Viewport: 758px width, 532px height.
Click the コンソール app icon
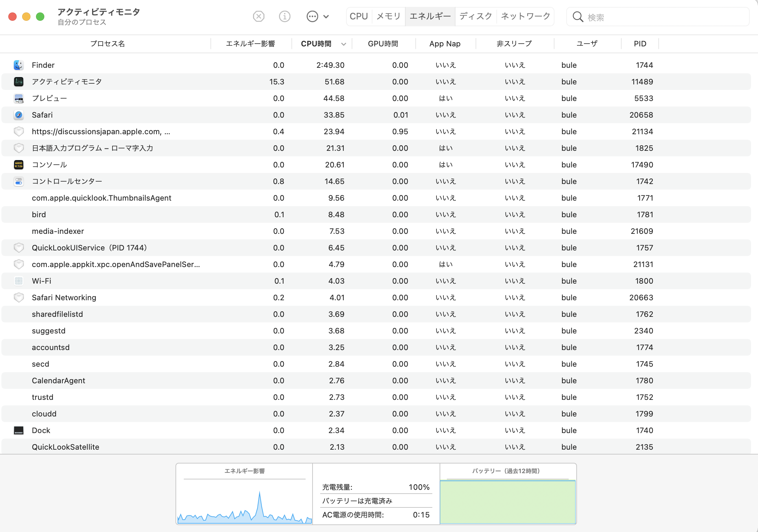coord(19,165)
